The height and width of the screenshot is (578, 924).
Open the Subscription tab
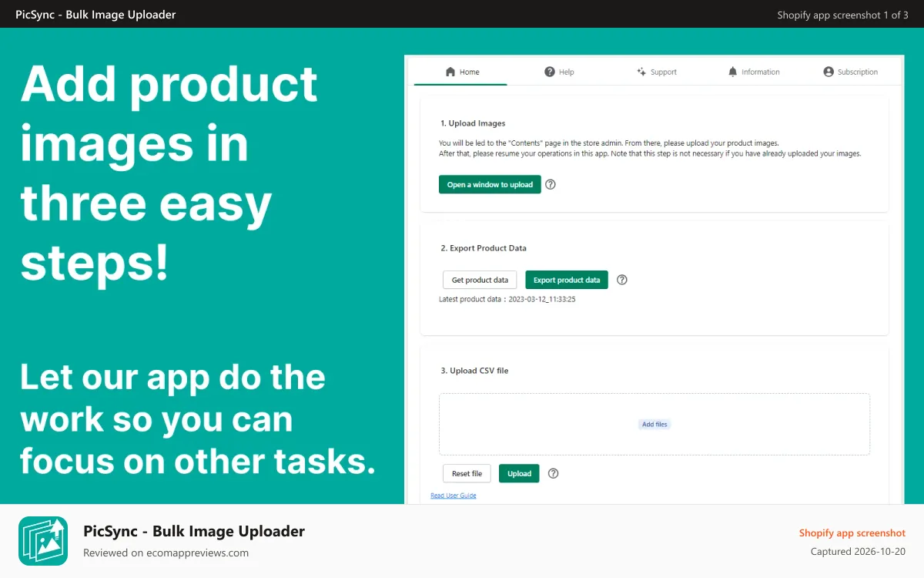coord(851,72)
